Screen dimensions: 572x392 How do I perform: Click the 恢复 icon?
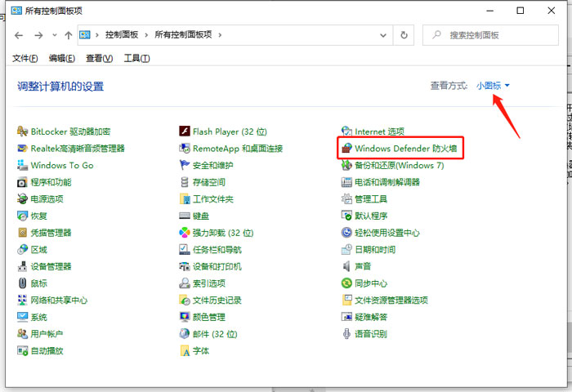point(22,216)
